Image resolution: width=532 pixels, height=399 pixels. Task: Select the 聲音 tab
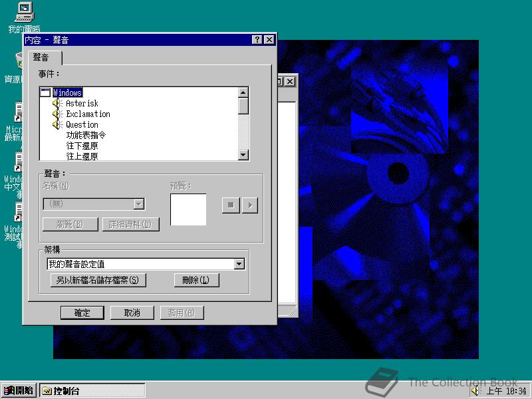[45, 57]
